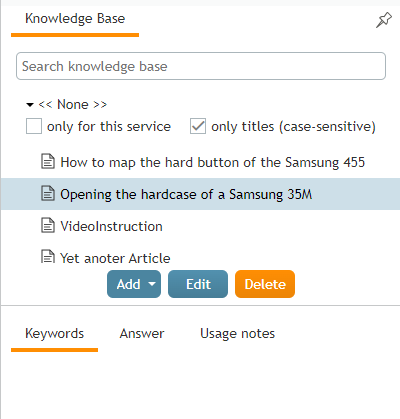Switch to the Answer tab
Screen dimensions: 400x419
pyautogui.click(x=142, y=333)
